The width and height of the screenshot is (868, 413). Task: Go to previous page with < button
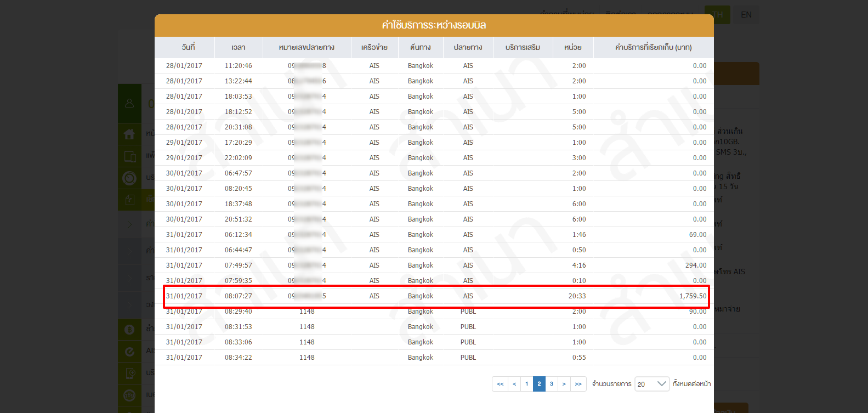514,384
